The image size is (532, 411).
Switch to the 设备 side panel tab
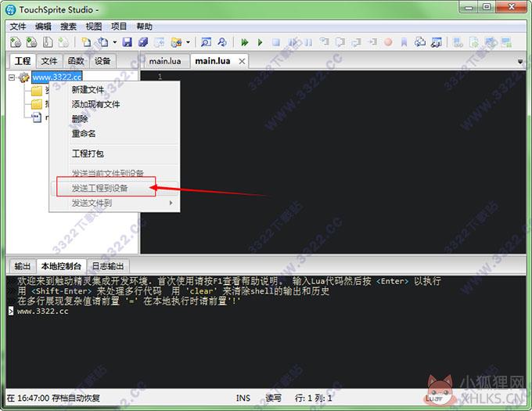pyautogui.click(x=102, y=61)
